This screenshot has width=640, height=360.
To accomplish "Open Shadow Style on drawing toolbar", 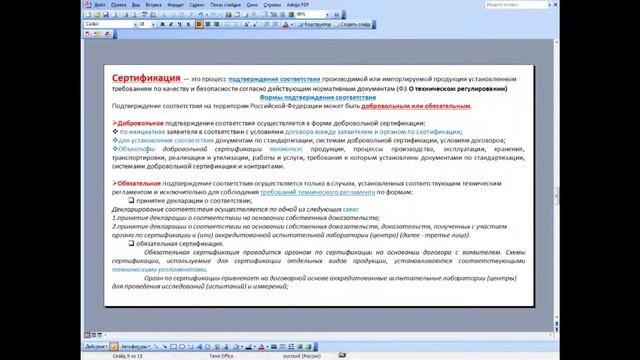I will 300,347.
